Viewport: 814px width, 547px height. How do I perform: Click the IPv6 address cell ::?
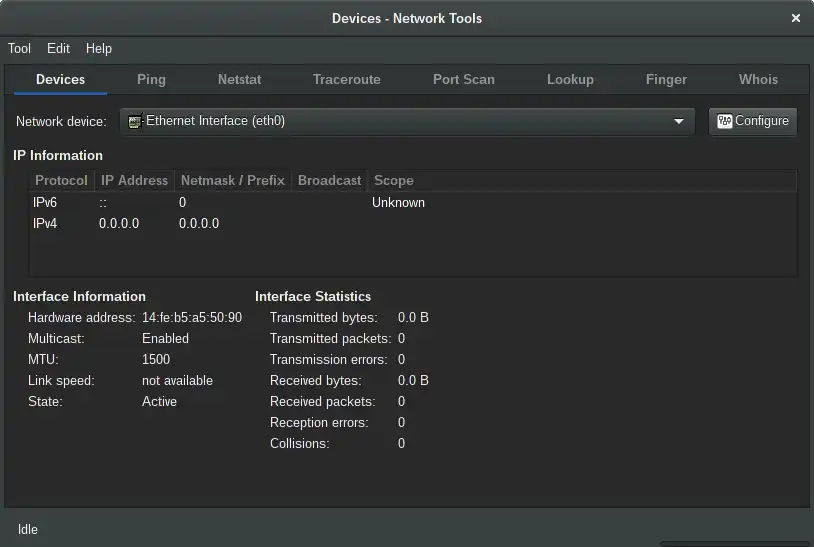point(103,203)
